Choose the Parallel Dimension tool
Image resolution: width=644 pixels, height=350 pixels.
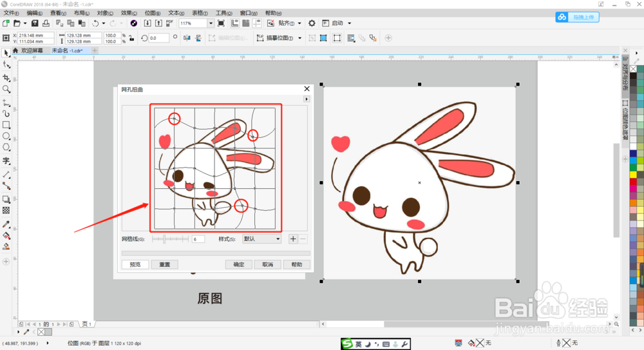point(6,175)
